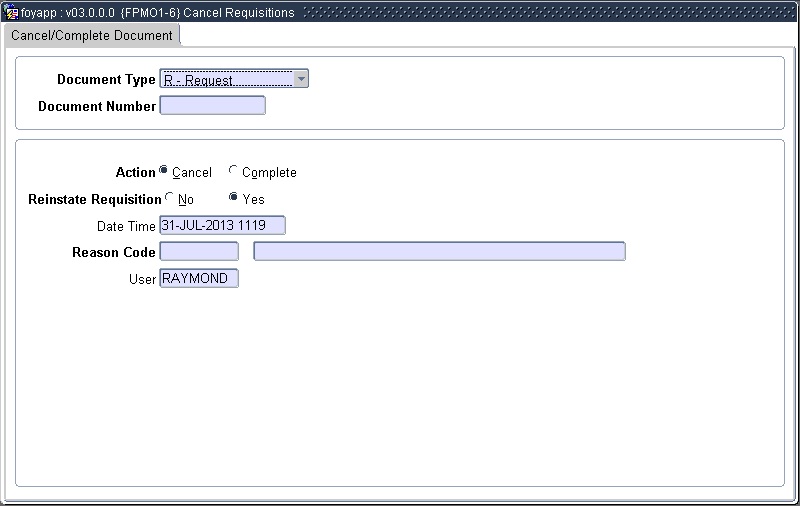Image resolution: width=800 pixels, height=506 pixels.
Task: Click the Document Number label
Action: coord(97,106)
